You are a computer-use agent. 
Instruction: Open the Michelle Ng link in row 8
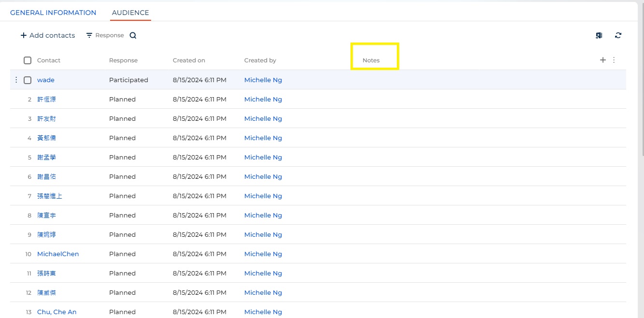tap(263, 215)
